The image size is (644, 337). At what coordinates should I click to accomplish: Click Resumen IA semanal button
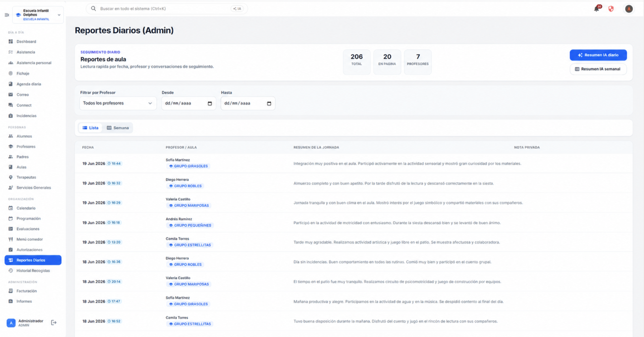pos(598,69)
